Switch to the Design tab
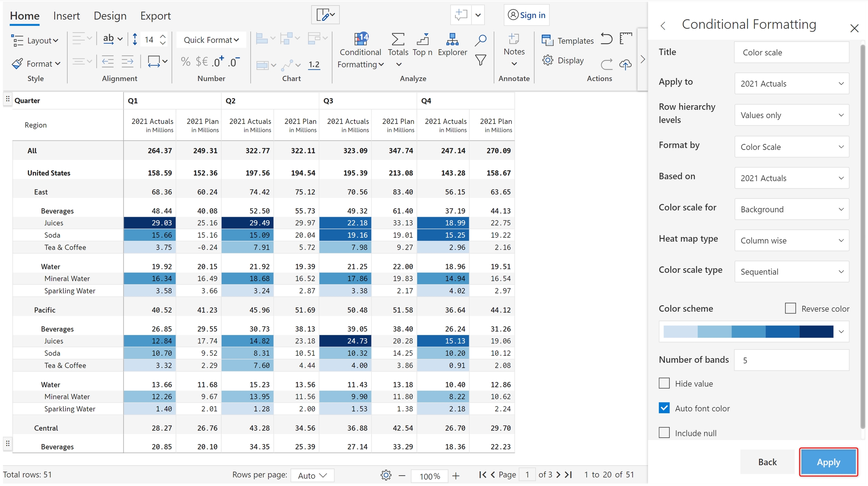 point(110,16)
